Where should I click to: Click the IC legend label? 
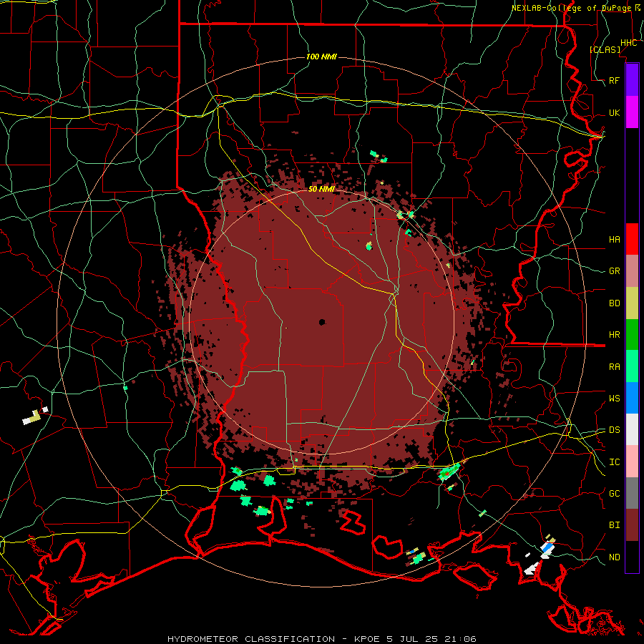[615, 462]
